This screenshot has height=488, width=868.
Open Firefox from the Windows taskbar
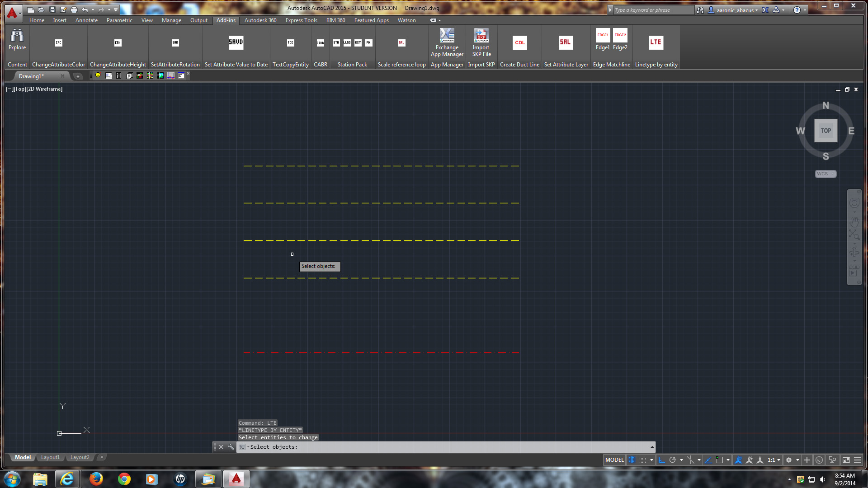96,479
